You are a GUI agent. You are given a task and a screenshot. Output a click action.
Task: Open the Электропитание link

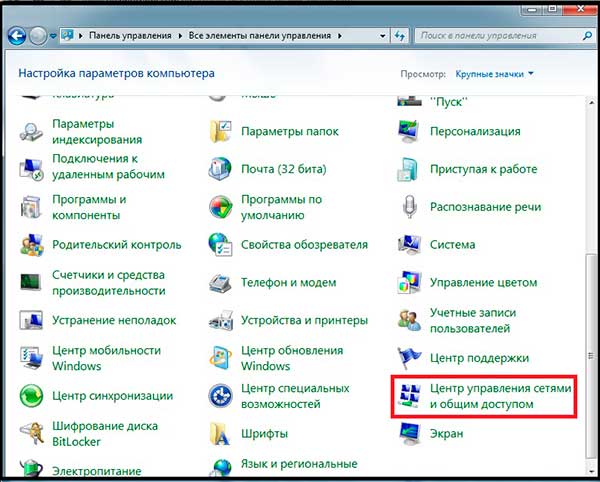click(96, 471)
